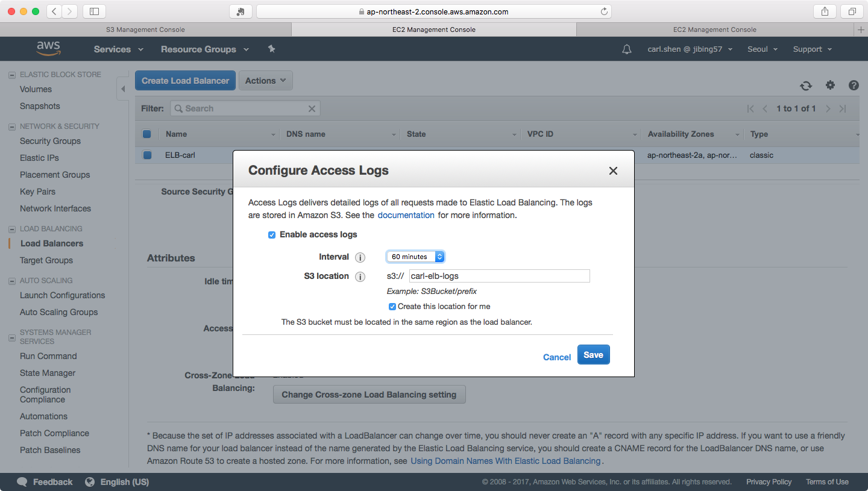868x491 pixels.
Task: Open the carl.shen account menu
Action: [690, 49]
